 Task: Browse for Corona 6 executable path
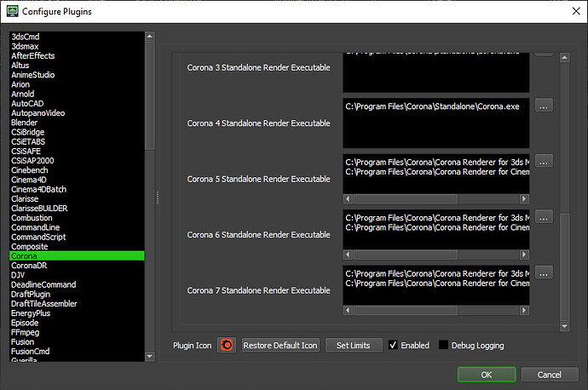tap(544, 216)
